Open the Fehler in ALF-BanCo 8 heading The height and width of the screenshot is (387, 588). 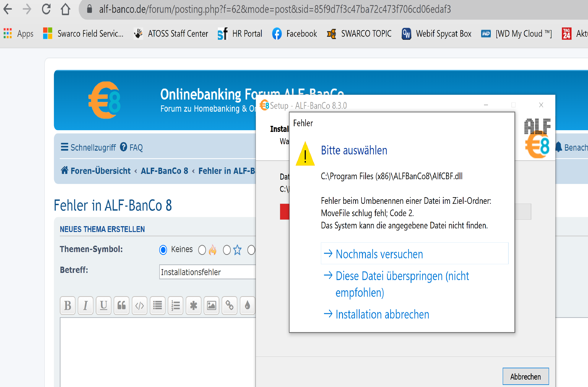pos(113,205)
